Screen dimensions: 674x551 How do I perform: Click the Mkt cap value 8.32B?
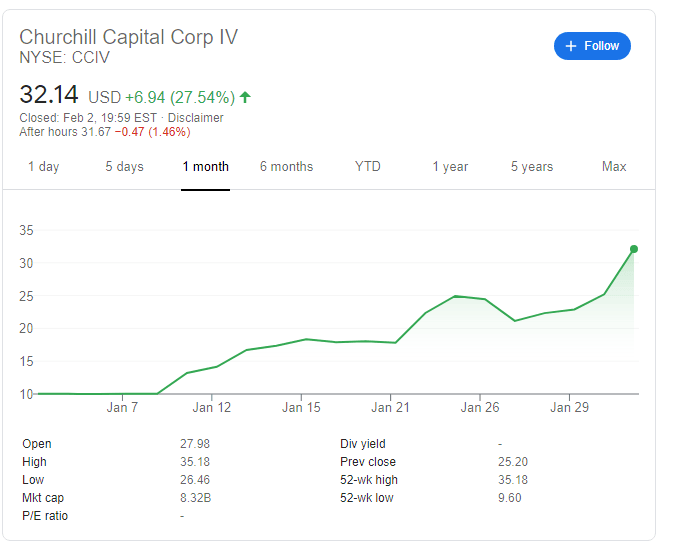coord(195,498)
